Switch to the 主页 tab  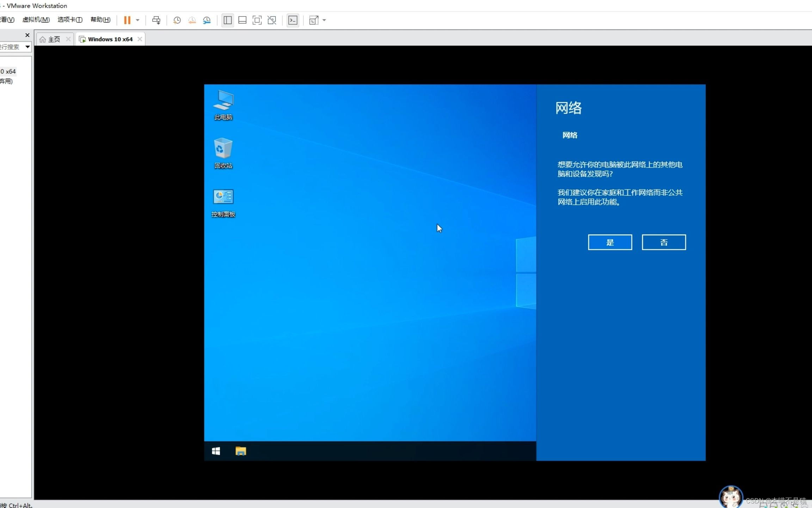pyautogui.click(x=54, y=39)
